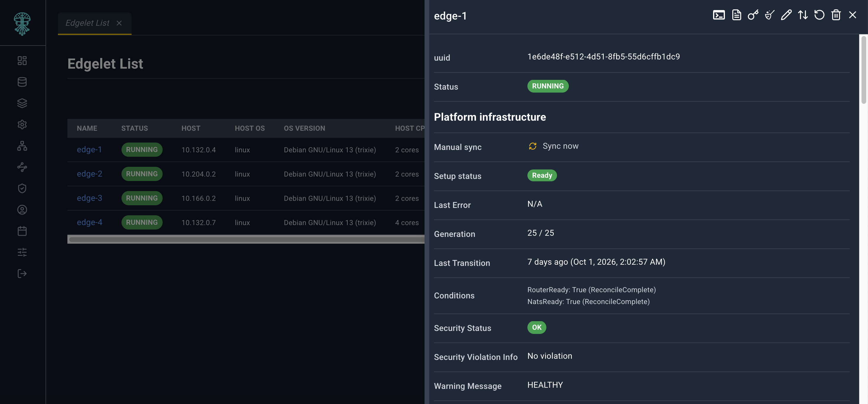Click the RUNNING status badge in edge-1 panel
Screen dimensions: 868x404
point(548,86)
